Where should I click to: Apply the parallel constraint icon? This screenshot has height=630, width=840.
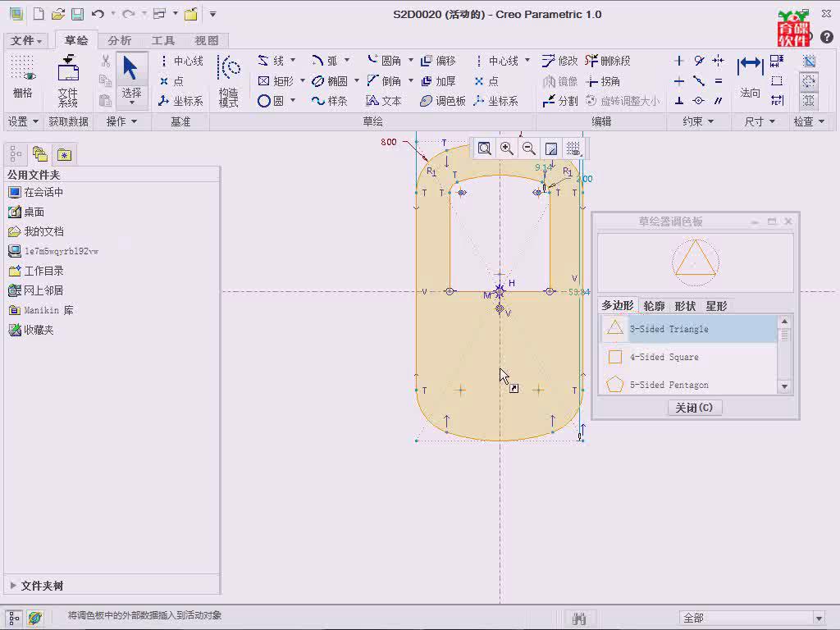[719, 101]
